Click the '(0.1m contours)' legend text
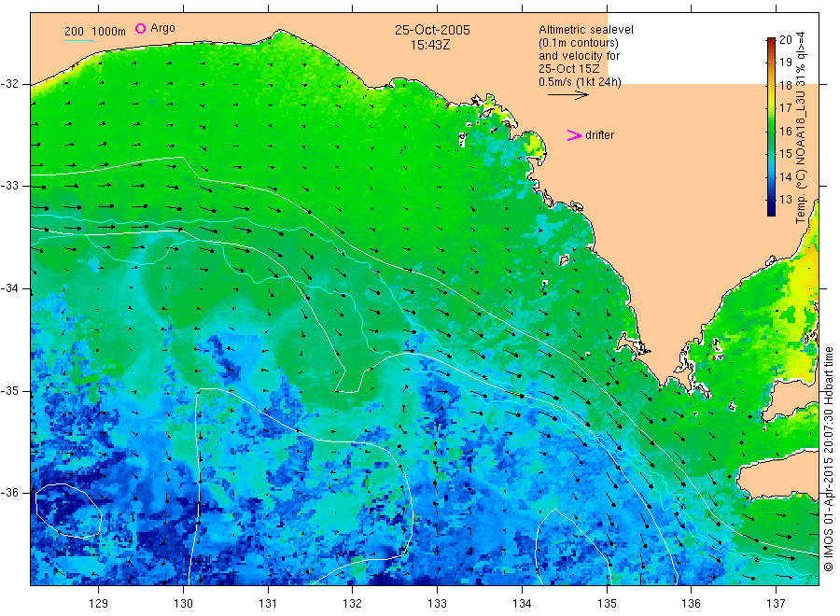 coord(579,43)
